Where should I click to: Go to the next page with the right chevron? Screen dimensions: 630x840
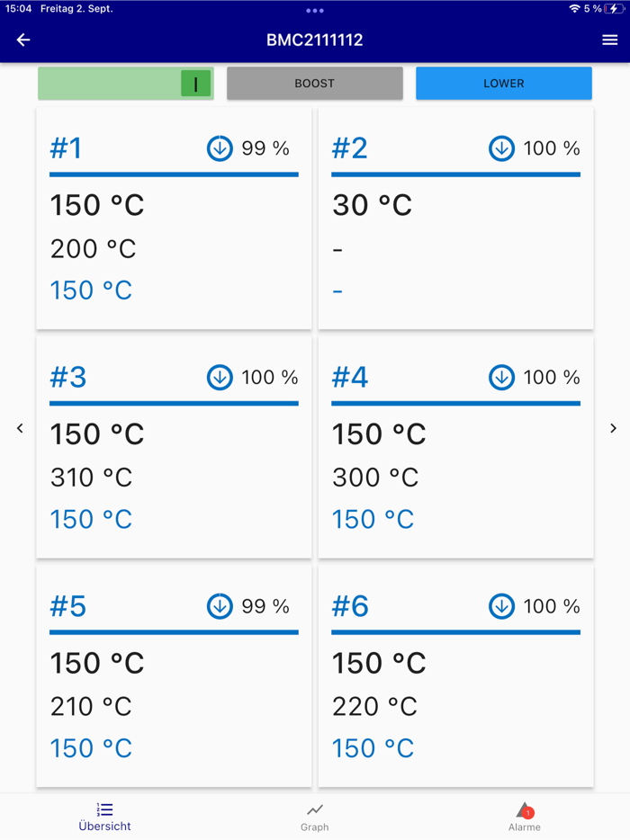[x=613, y=428]
